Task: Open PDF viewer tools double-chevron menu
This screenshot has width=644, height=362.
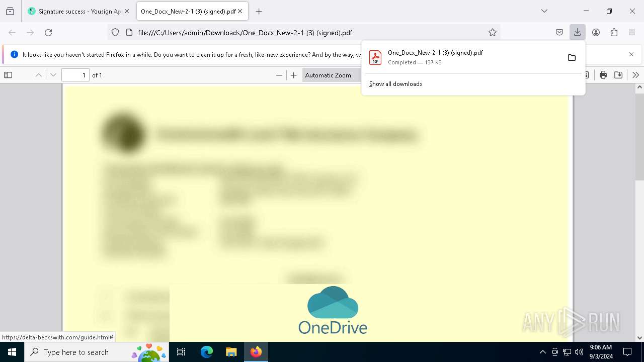Action: click(635, 75)
